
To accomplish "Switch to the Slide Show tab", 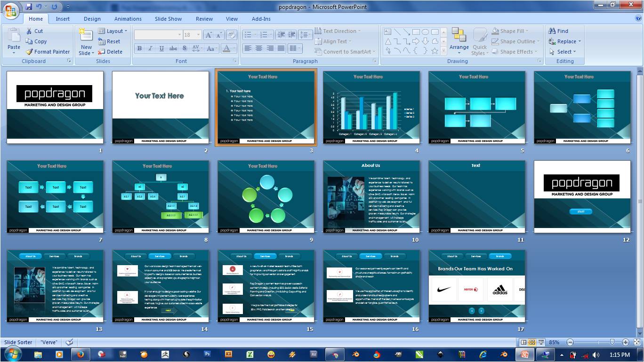I will point(168,19).
